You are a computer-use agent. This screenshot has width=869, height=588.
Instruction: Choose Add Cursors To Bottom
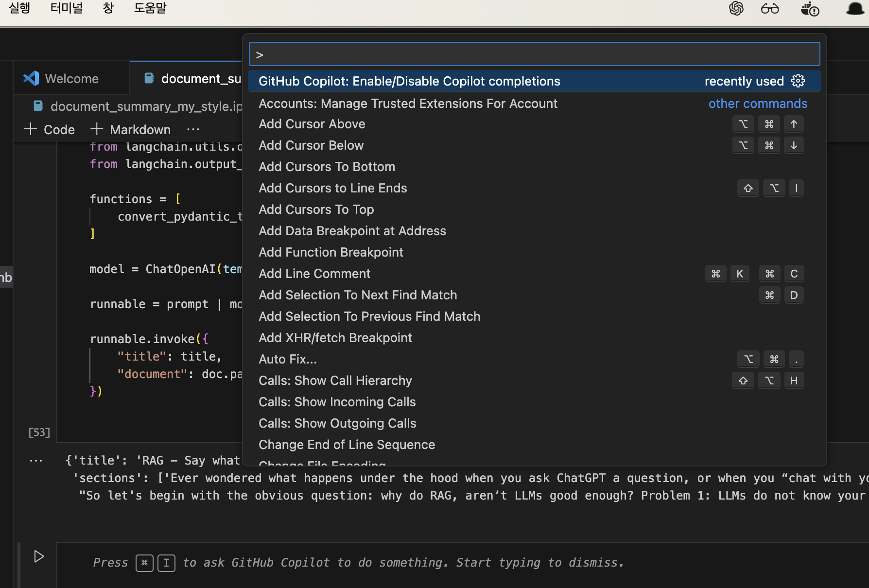pos(535,167)
